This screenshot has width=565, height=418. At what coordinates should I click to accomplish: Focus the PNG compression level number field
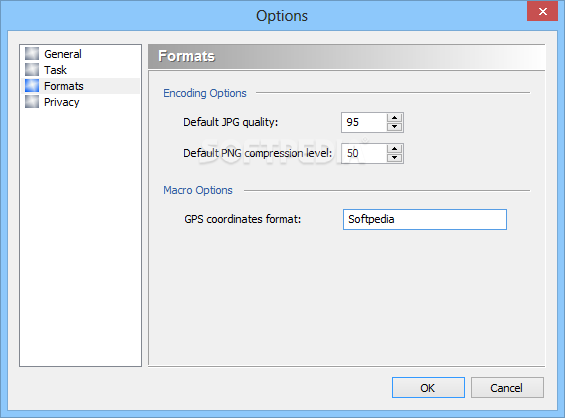tap(364, 154)
